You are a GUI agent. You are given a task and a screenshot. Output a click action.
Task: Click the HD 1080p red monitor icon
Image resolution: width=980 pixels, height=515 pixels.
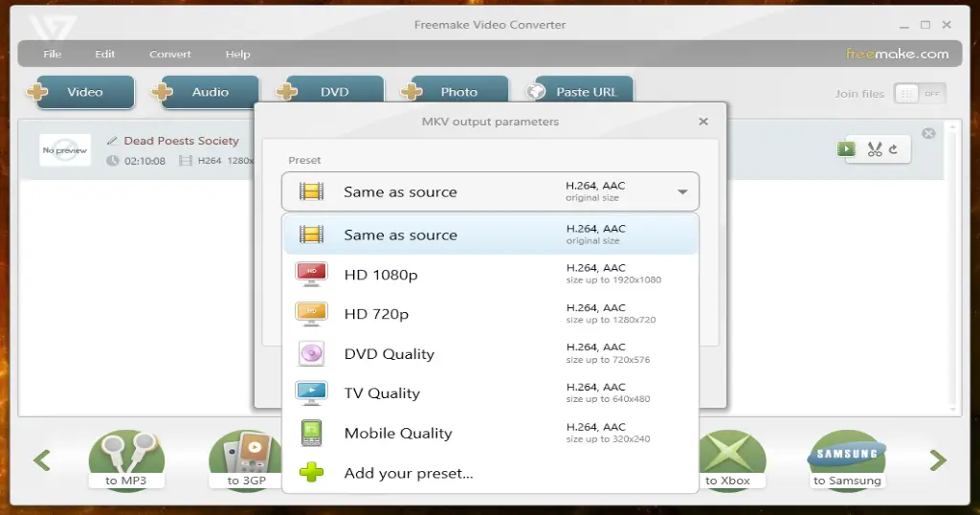pyautogui.click(x=311, y=275)
